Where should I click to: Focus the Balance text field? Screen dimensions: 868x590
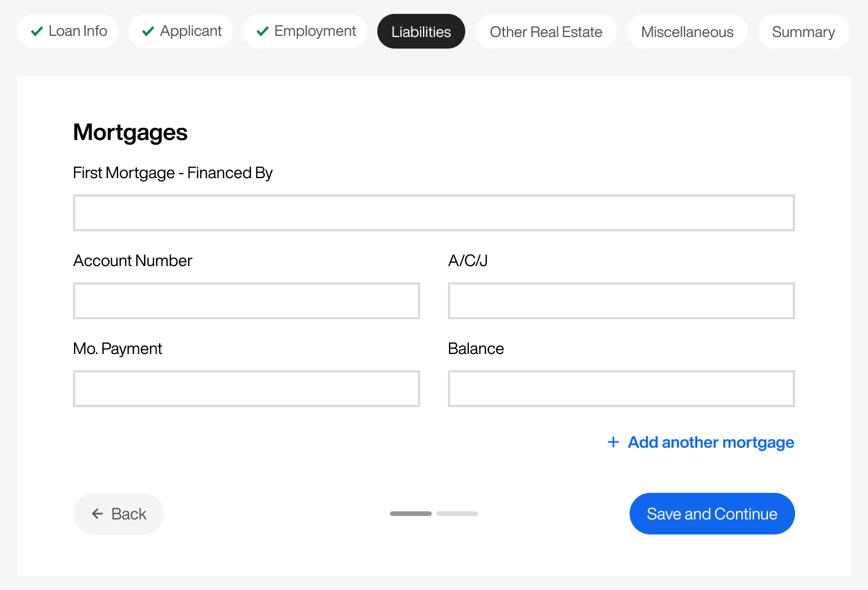tap(621, 389)
